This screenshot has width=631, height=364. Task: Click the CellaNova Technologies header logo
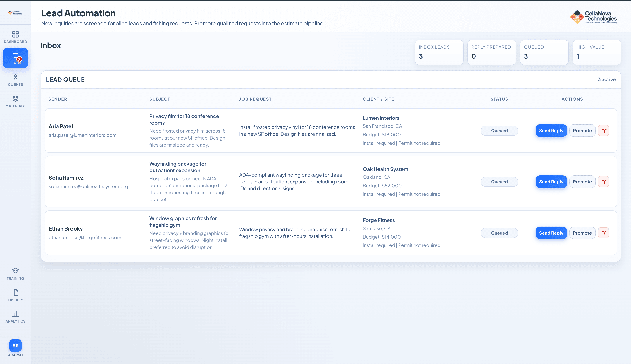594,17
